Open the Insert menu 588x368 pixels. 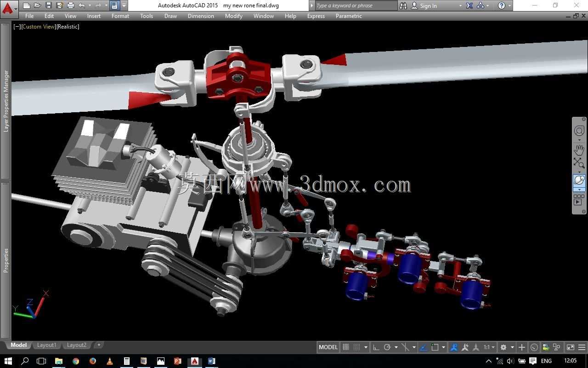pyautogui.click(x=94, y=16)
